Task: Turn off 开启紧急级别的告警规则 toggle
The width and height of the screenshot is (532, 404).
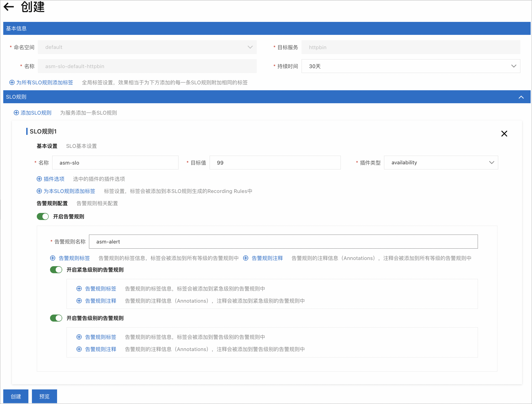Action: [x=56, y=270]
